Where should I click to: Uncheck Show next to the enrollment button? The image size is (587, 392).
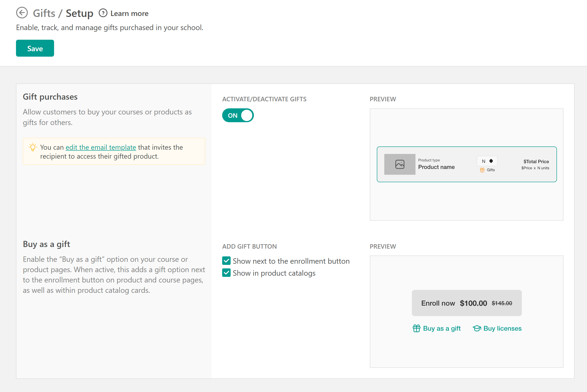pyautogui.click(x=226, y=261)
